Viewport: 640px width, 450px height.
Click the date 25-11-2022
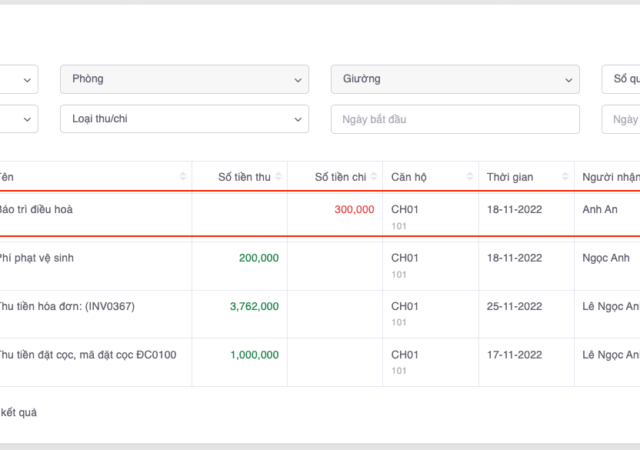(x=514, y=306)
